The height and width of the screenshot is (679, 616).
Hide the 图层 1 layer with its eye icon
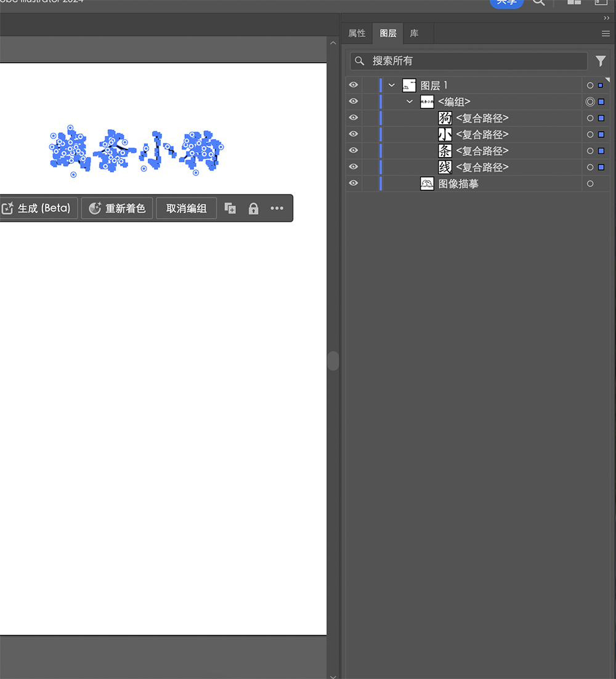click(x=354, y=85)
